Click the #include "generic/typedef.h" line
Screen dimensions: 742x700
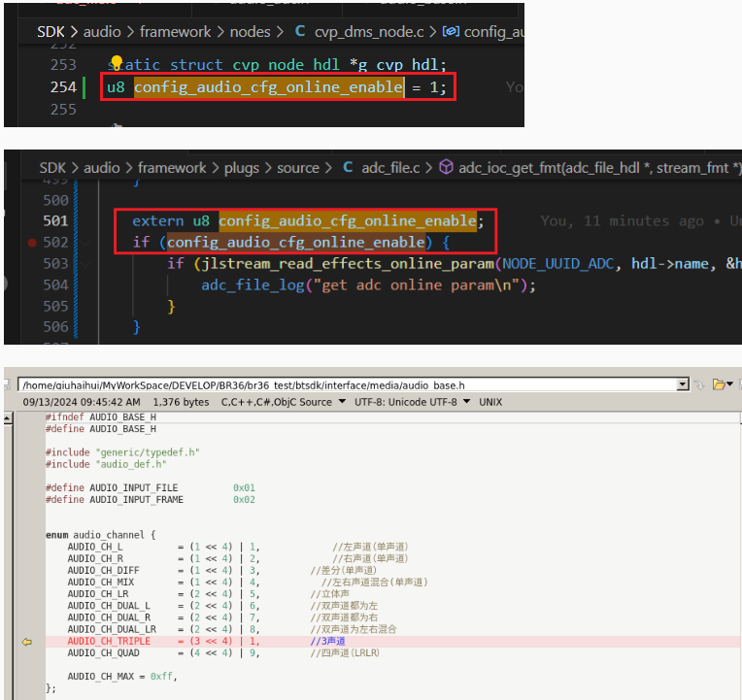[x=122, y=452]
